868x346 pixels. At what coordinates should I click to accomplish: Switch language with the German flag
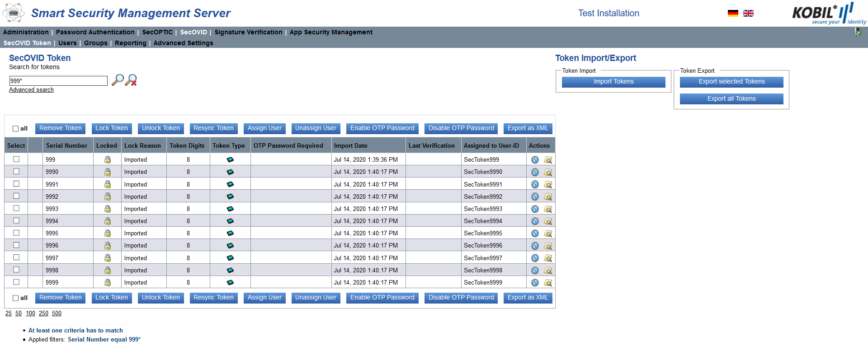733,14
